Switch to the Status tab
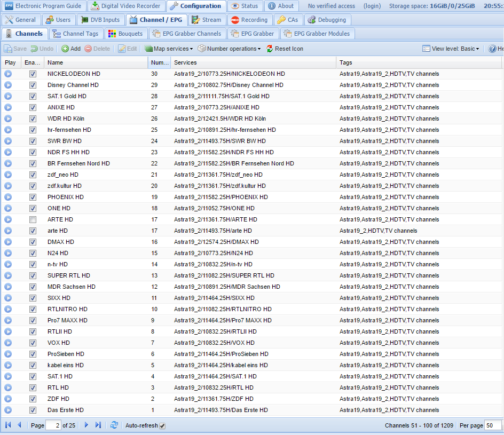The width and height of the screenshot is (504, 435). pos(245,6)
